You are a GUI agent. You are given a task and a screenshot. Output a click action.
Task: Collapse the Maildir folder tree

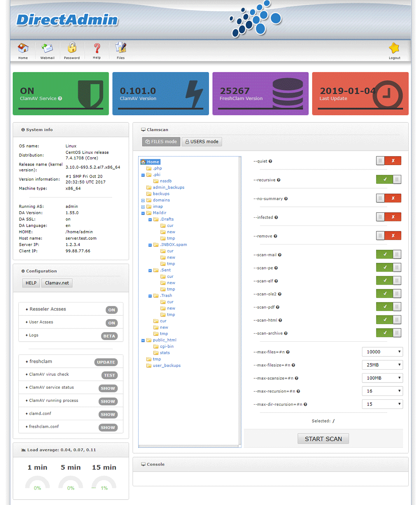pyautogui.click(x=143, y=213)
